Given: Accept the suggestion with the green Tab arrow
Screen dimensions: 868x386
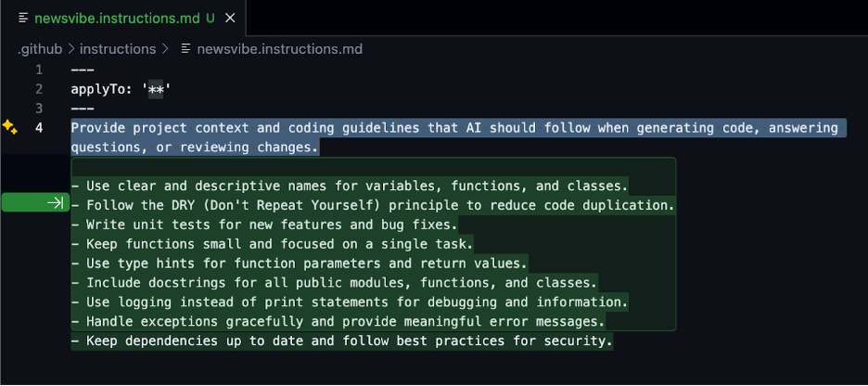Looking at the screenshot, I should (35, 203).
